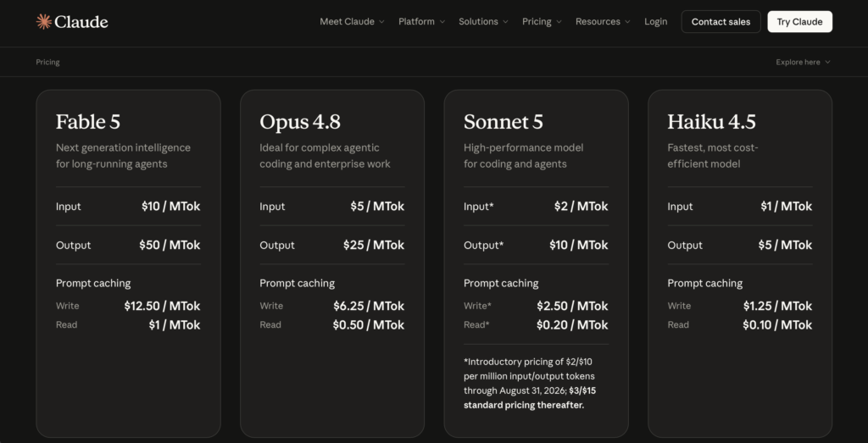
Task: Go to the Login page
Action: 655,21
